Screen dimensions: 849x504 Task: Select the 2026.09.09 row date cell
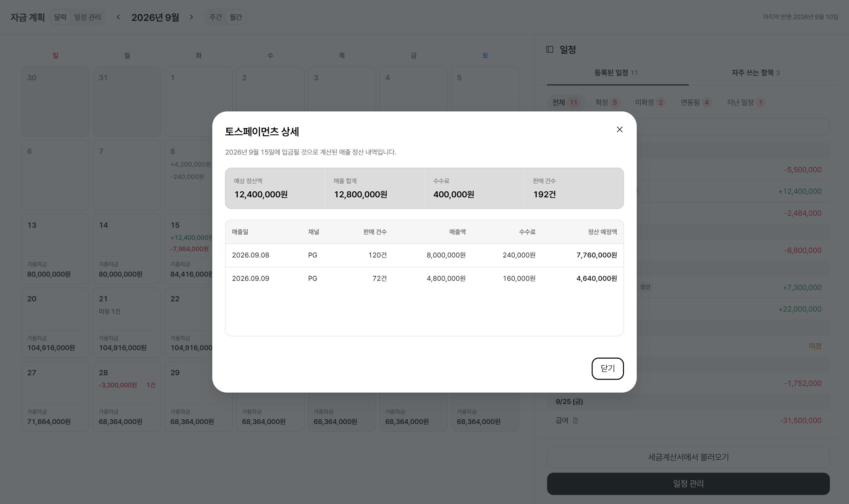coord(250,278)
